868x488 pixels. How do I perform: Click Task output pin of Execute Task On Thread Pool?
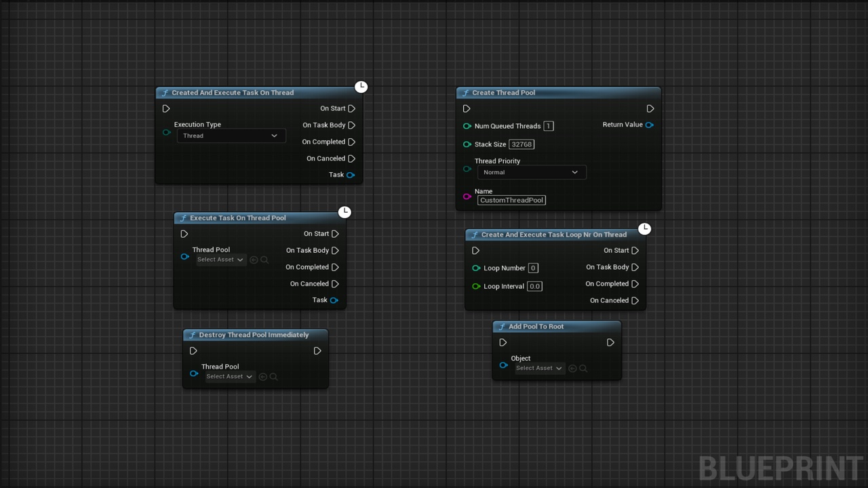(334, 300)
